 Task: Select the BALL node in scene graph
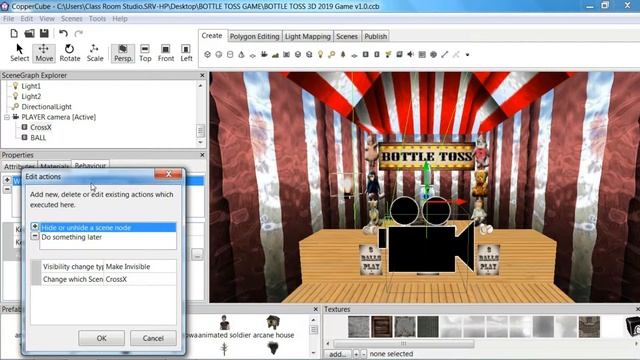click(38, 138)
